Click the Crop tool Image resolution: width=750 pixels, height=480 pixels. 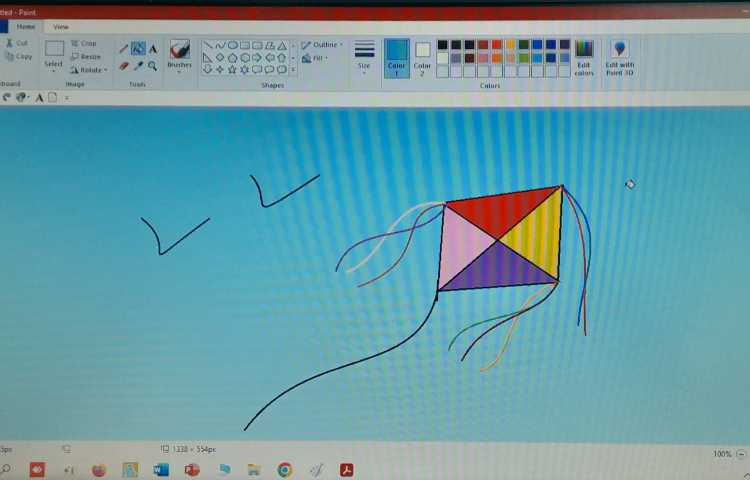point(84,44)
